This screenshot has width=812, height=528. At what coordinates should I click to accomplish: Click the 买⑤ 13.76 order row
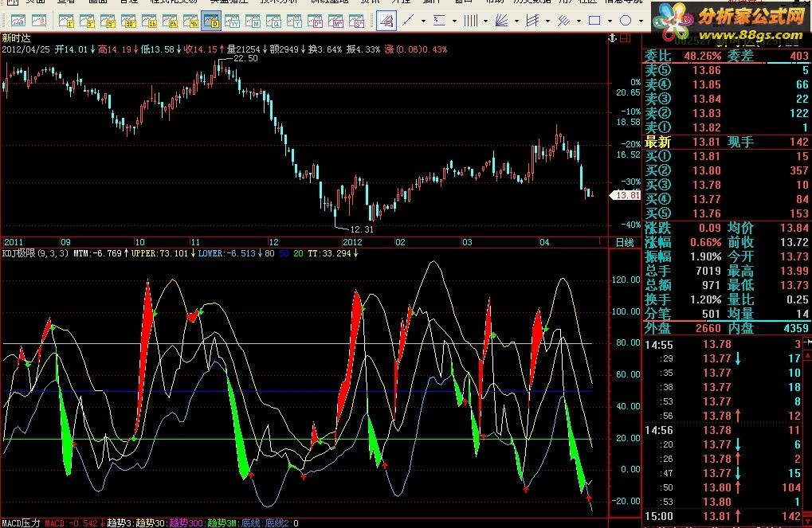(727, 213)
